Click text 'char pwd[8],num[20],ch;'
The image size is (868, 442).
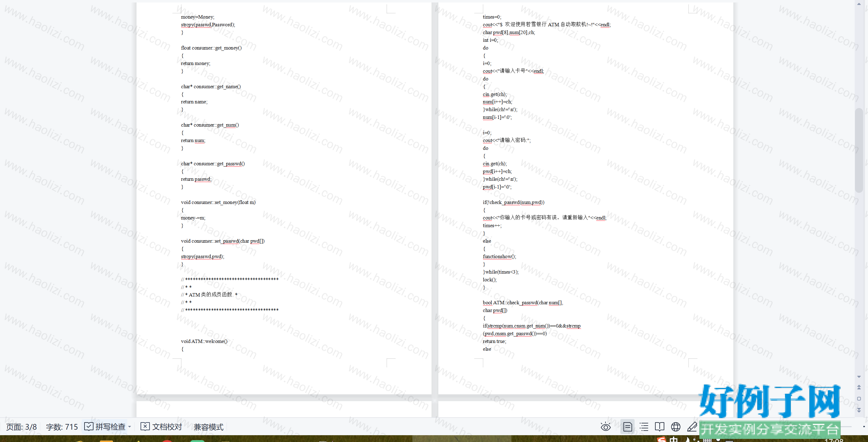(509, 32)
